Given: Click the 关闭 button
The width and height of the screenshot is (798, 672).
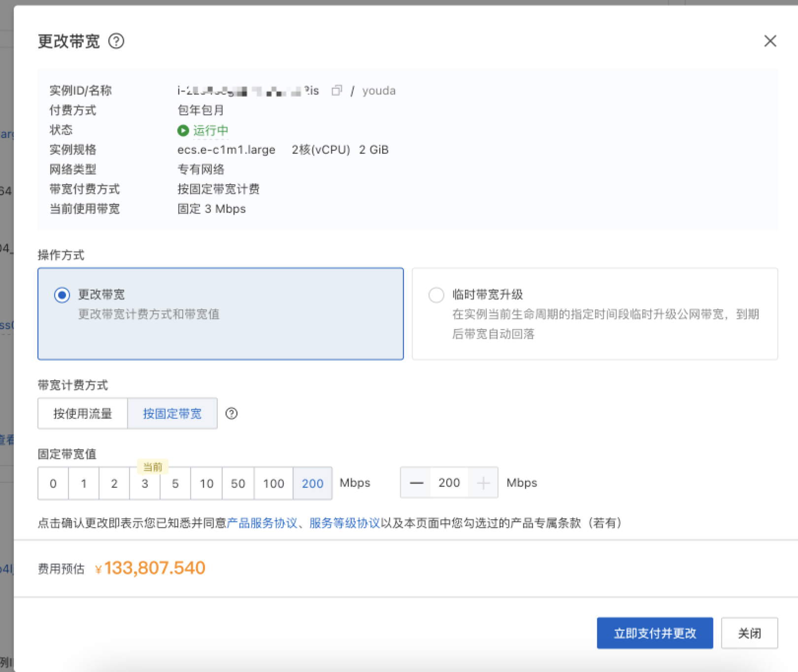Looking at the screenshot, I should pos(749,633).
